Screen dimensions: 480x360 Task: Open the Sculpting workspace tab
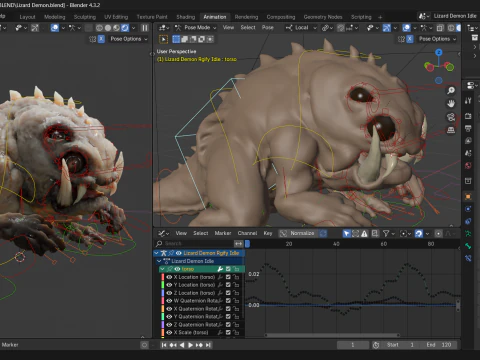click(85, 17)
